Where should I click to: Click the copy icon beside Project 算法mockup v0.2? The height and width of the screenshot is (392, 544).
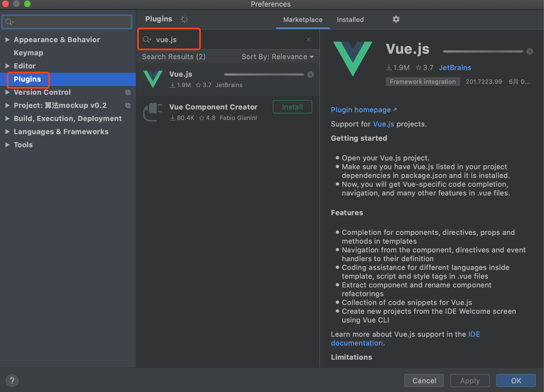pyautogui.click(x=128, y=105)
